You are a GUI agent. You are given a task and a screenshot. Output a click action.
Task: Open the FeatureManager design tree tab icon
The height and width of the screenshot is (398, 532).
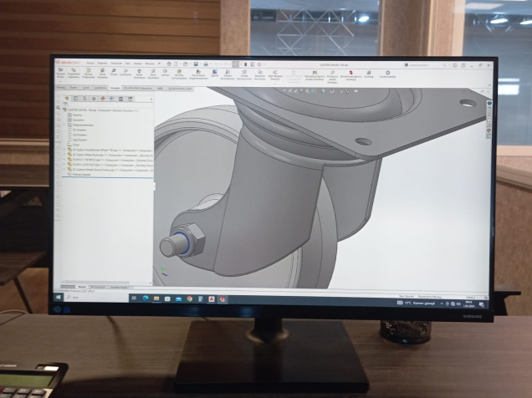(x=68, y=98)
